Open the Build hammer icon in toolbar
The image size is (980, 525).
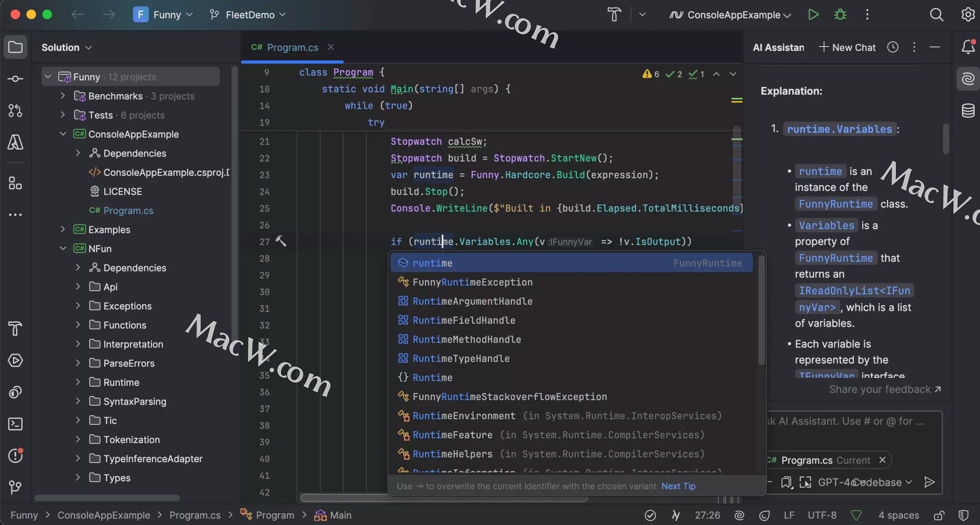click(x=614, y=15)
